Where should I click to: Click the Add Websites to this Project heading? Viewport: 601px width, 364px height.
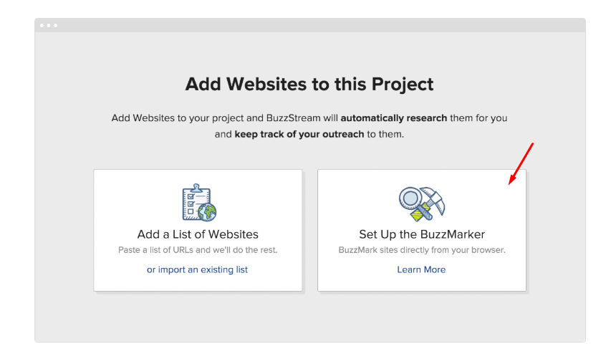pos(309,85)
